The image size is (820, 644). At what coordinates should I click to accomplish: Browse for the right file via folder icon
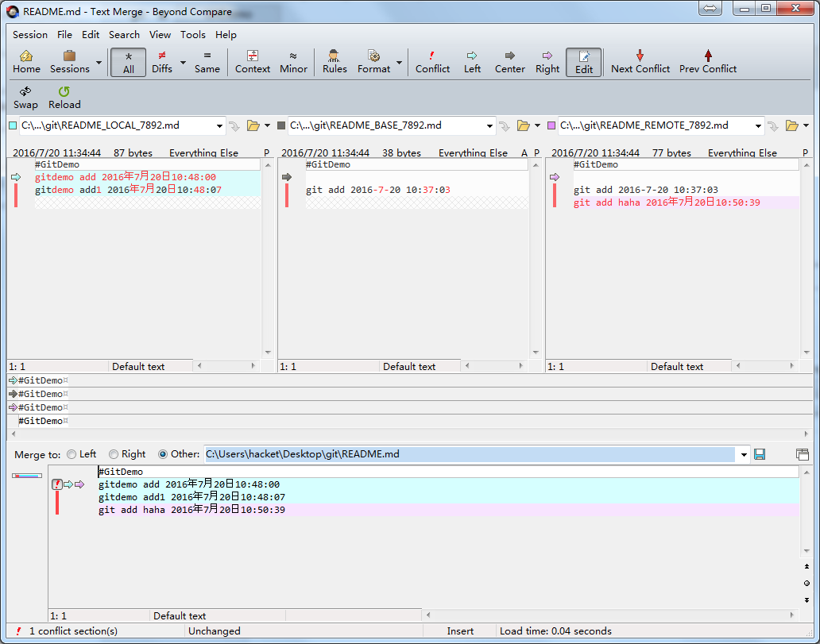pyautogui.click(x=791, y=125)
